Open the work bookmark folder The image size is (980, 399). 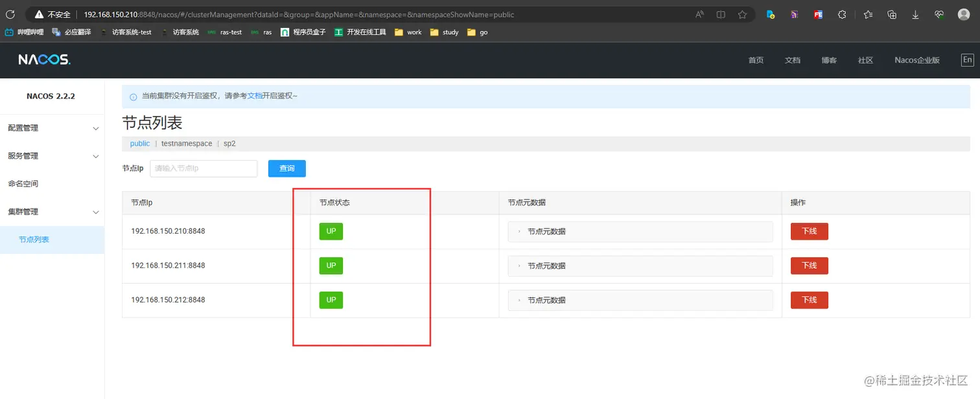(408, 32)
